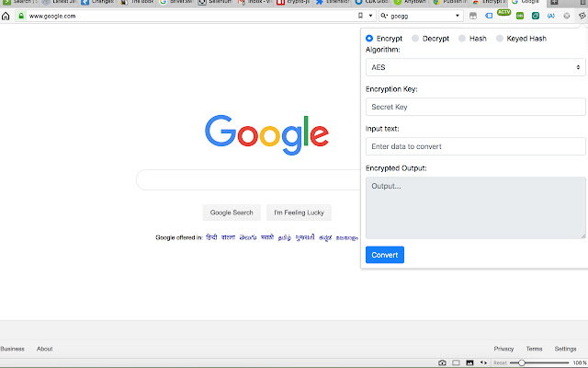This screenshot has width=588, height=368.
Task: Toggle the eye-shaped encrypt extension icon
Action: 582,16
